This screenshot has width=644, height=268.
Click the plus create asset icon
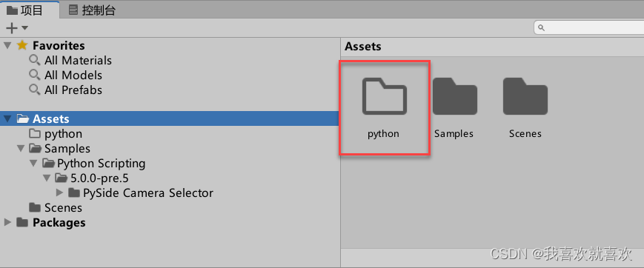click(13, 28)
